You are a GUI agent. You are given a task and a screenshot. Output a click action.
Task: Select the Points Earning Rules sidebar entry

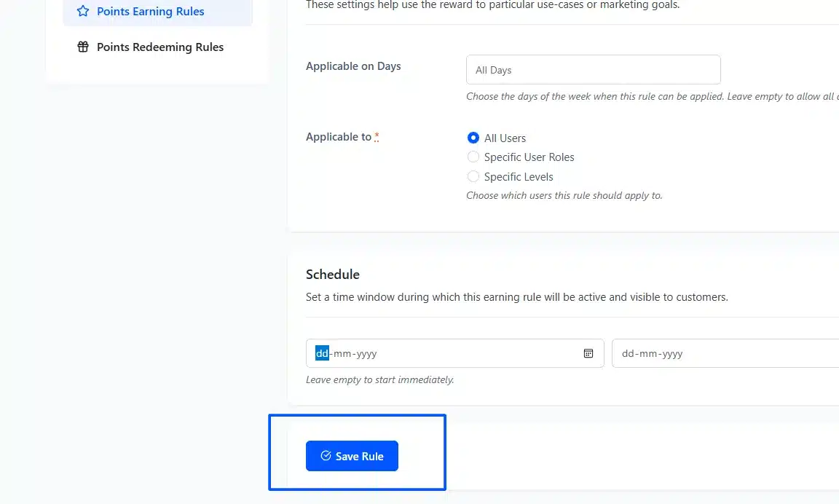click(x=150, y=11)
